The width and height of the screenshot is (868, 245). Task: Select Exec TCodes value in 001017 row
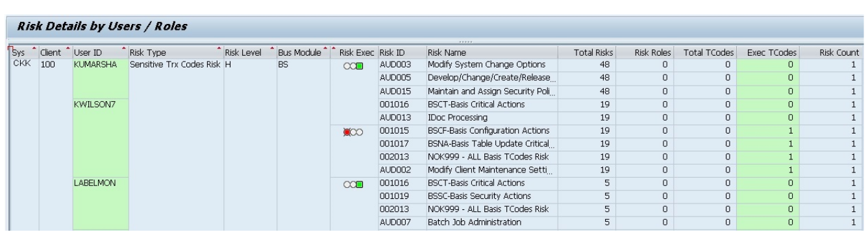(769, 144)
